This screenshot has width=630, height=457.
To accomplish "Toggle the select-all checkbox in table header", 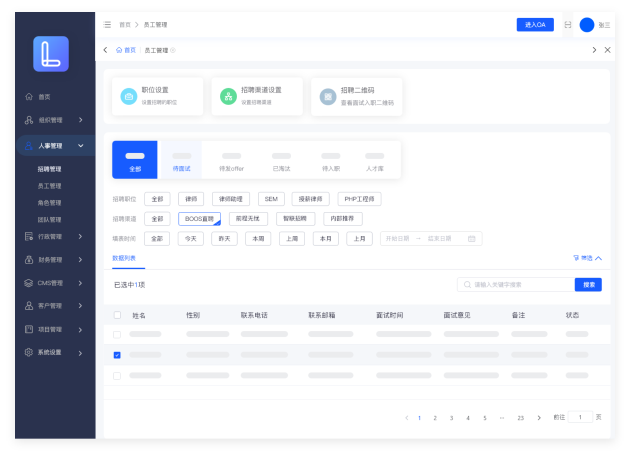I will pos(117,314).
